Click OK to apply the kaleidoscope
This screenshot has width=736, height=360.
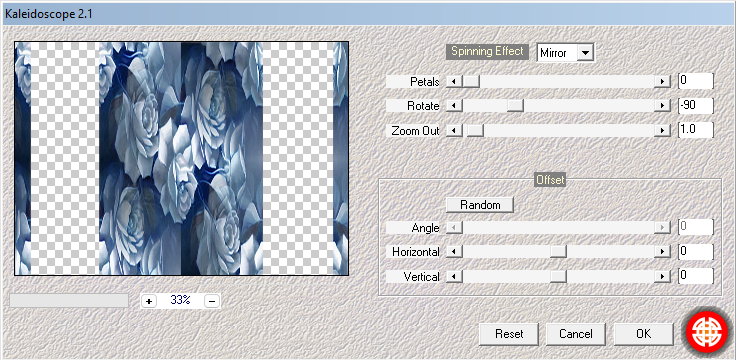pyautogui.click(x=644, y=334)
